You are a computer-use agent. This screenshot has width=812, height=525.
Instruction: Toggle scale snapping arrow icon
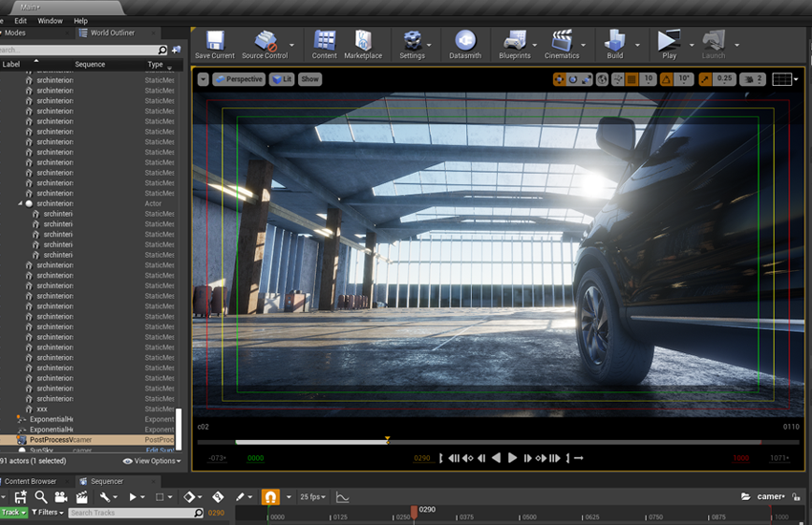(x=705, y=79)
